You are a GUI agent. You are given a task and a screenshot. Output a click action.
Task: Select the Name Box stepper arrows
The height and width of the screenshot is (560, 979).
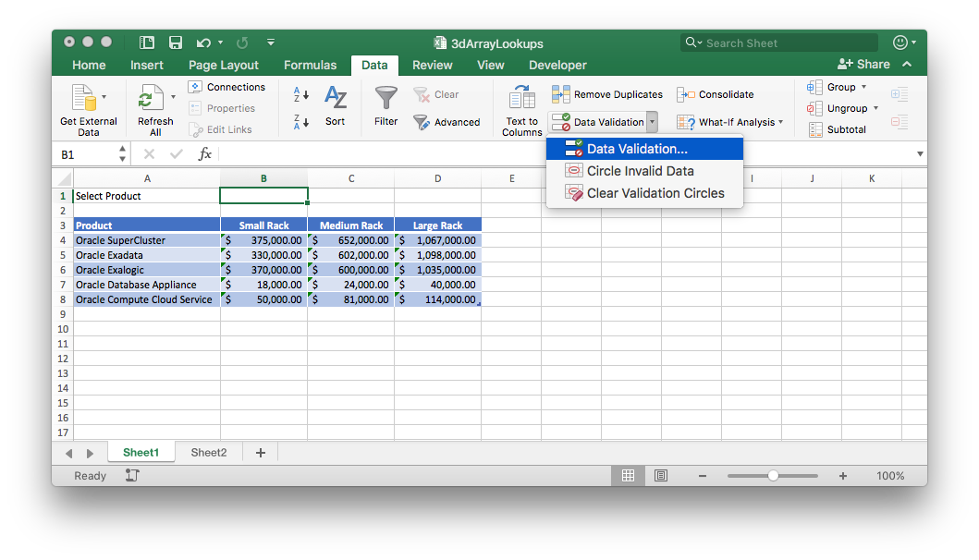coord(122,154)
